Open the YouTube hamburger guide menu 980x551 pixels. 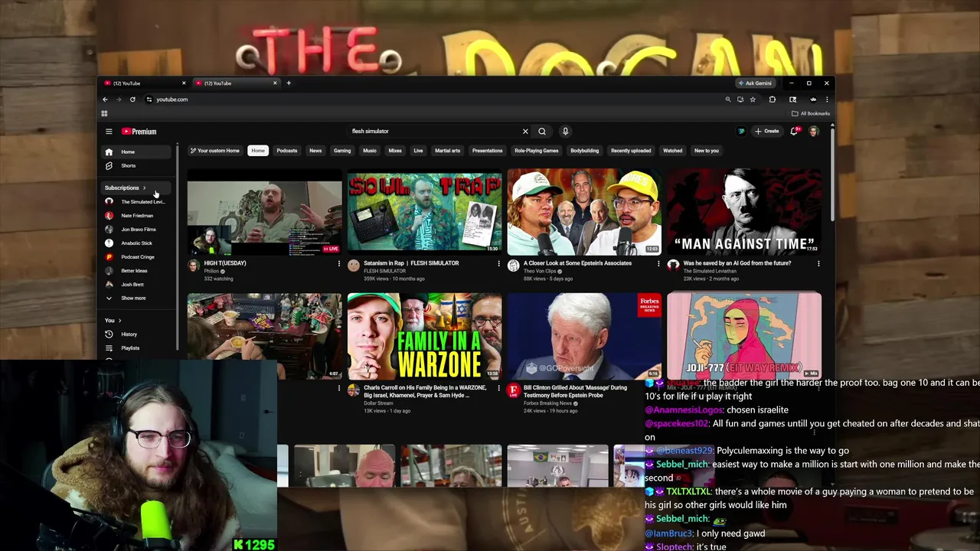click(109, 132)
